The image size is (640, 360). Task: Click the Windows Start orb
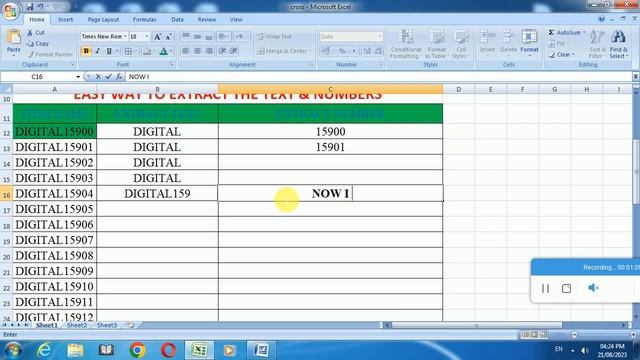pyautogui.click(x=13, y=350)
